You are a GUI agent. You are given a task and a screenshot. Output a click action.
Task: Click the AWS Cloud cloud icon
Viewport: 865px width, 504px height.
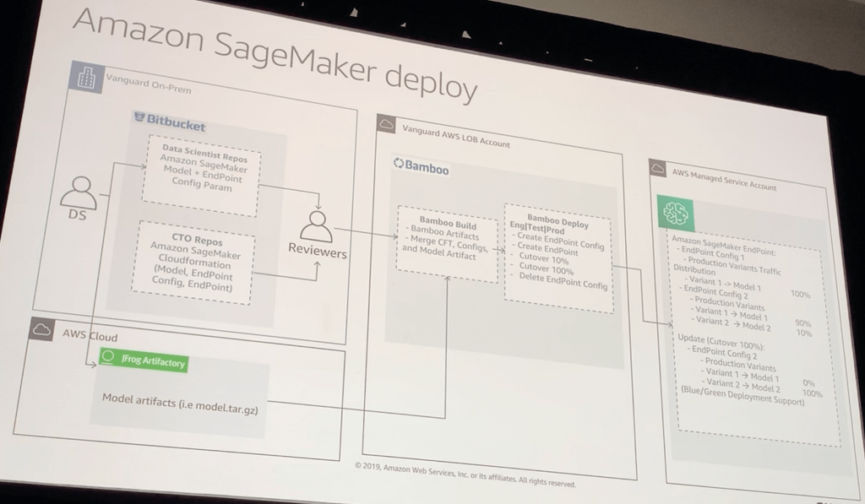tap(41, 329)
